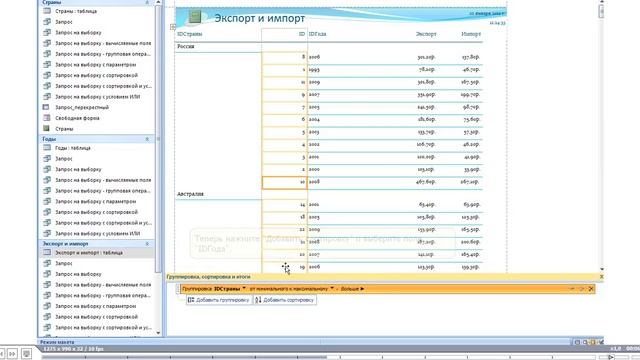640x360 pixels.
Task: Move the IDСтраны grouping level down
Action: coord(582,289)
